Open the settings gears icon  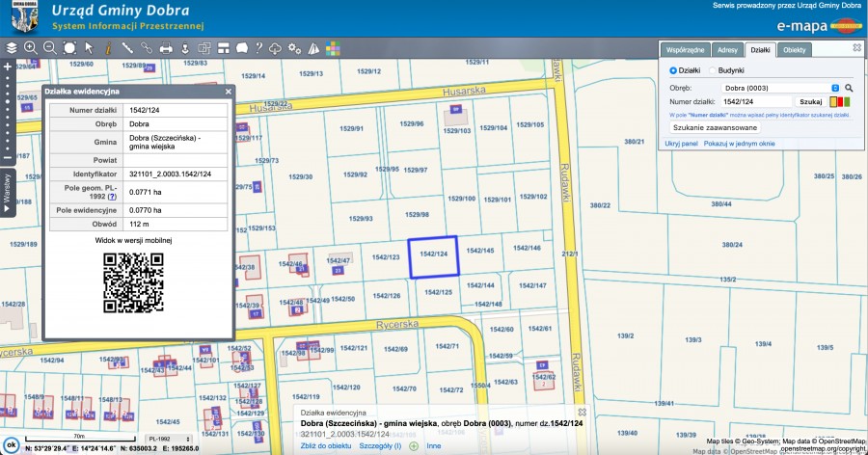(294, 47)
